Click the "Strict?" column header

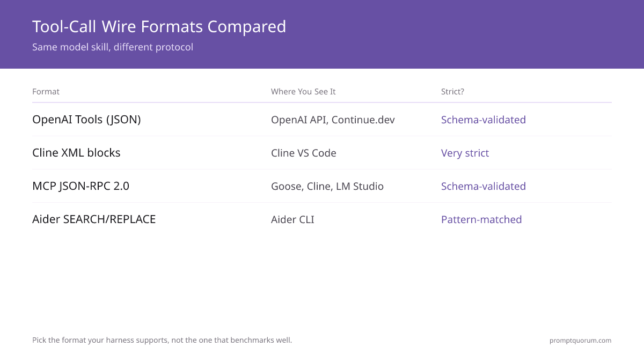(452, 92)
